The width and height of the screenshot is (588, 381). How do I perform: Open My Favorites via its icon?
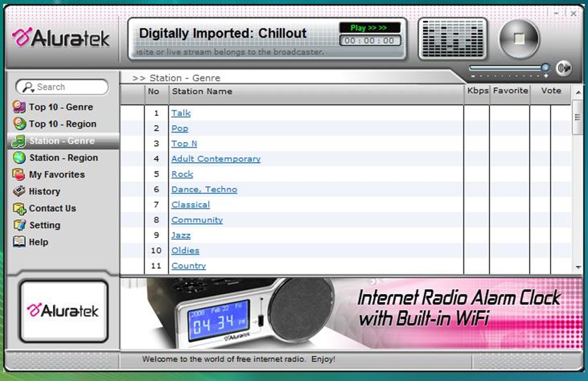pos(20,174)
